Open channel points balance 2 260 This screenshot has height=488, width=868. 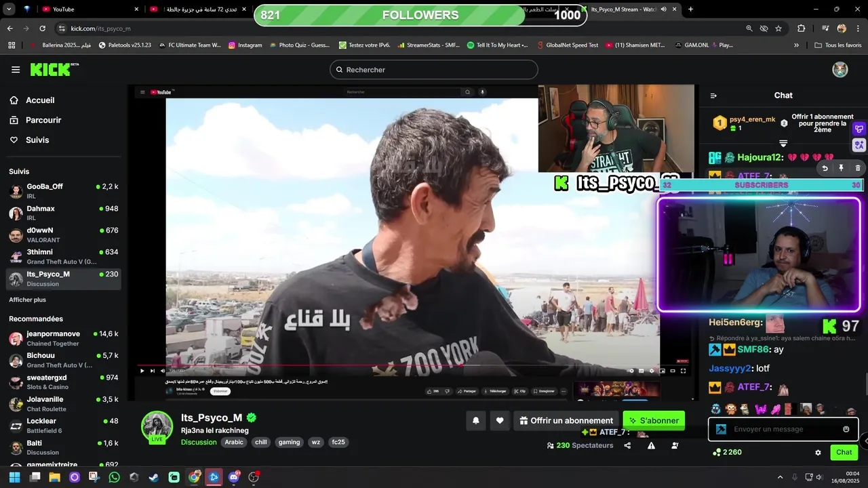click(727, 452)
